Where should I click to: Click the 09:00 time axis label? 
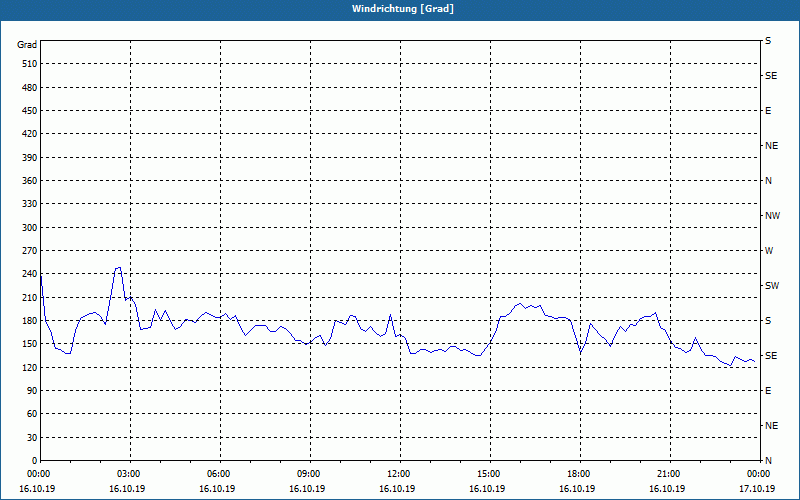pos(308,474)
